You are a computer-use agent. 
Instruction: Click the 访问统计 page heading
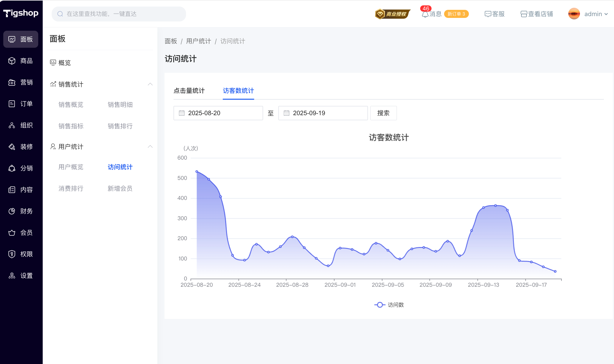181,59
